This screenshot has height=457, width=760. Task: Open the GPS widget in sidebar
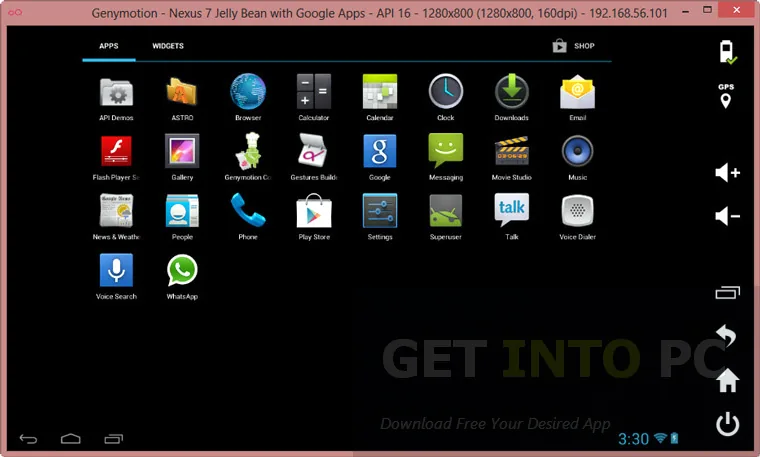[726, 95]
